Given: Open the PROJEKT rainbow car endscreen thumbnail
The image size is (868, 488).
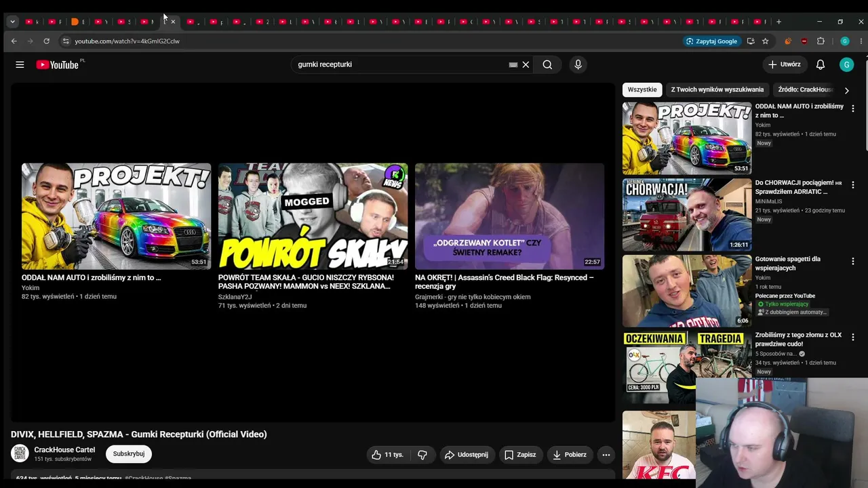Looking at the screenshot, I should pos(116,216).
